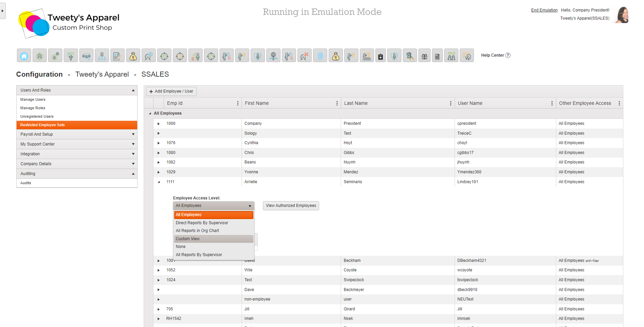Open the gray document file icon
Viewport: 644px width, 327px height.
[x=437, y=56]
